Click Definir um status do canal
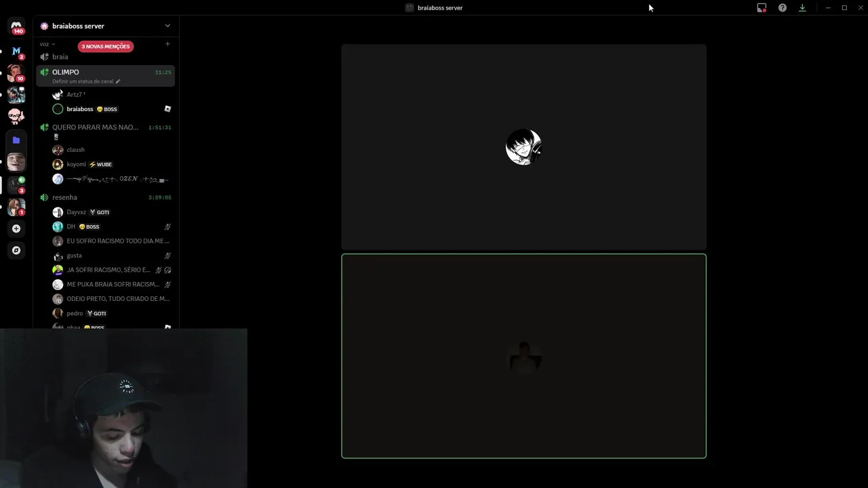This screenshot has height=488, width=868. (x=83, y=81)
